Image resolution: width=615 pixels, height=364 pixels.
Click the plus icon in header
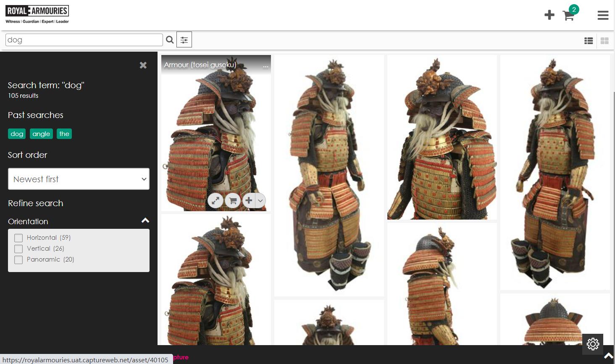549,15
